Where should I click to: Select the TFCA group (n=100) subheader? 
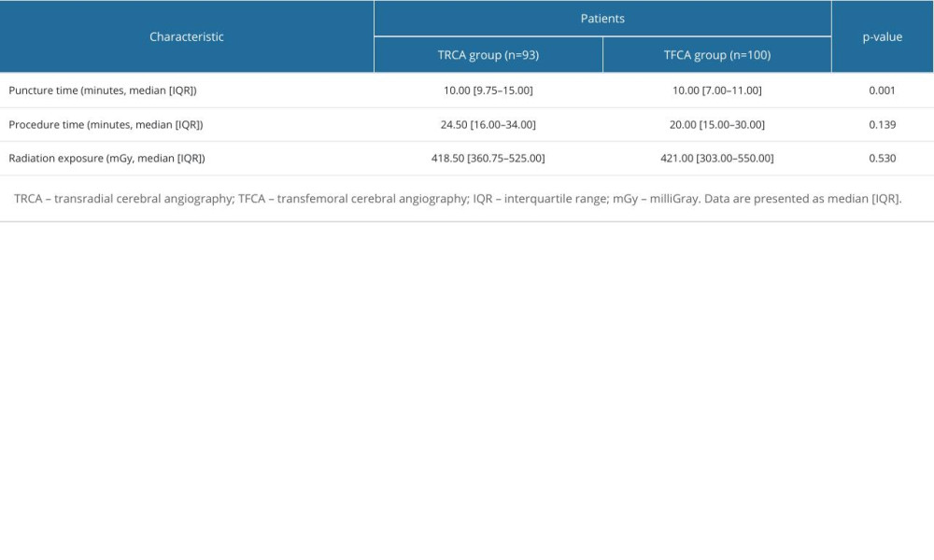(716, 55)
